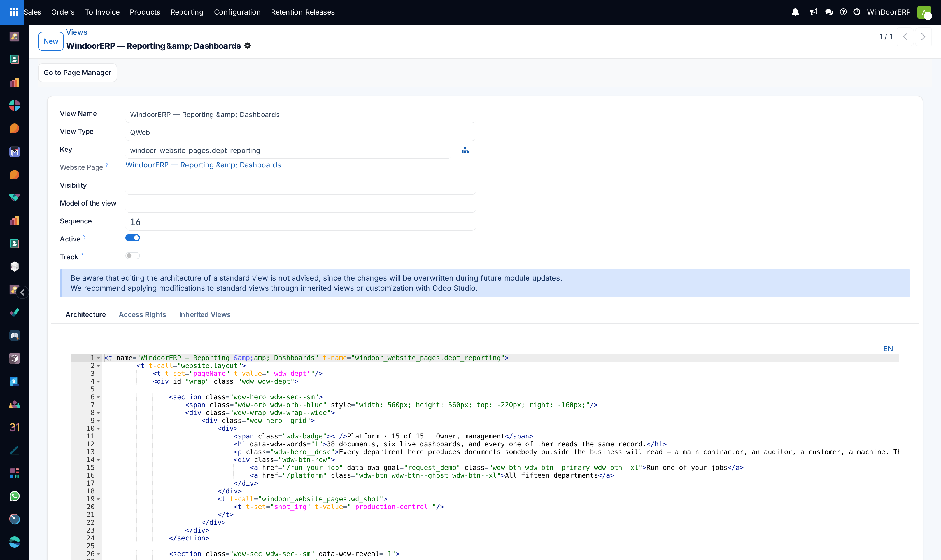Image resolution: width=941 pixels, height=560 pixels.
Task: Open the Dashboards tiles app icon
Action: (14, 473)
